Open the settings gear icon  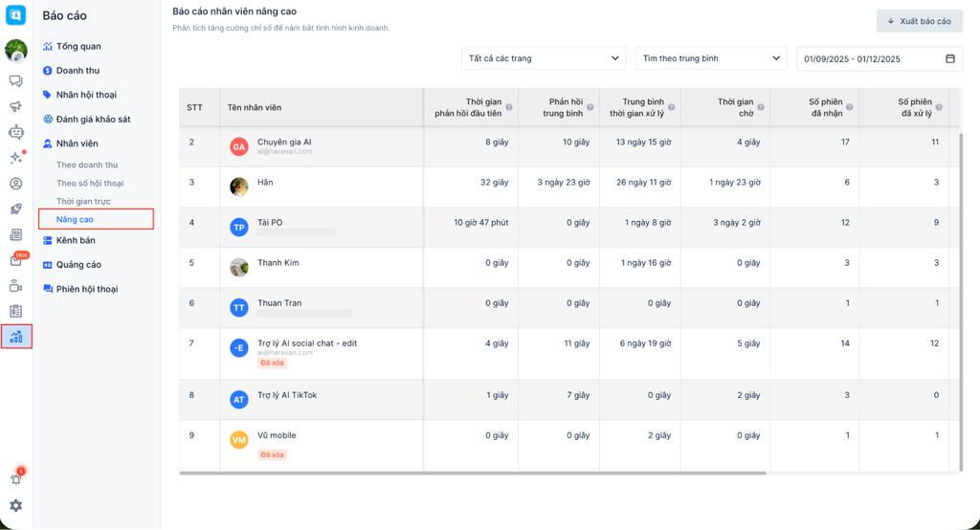15,505
